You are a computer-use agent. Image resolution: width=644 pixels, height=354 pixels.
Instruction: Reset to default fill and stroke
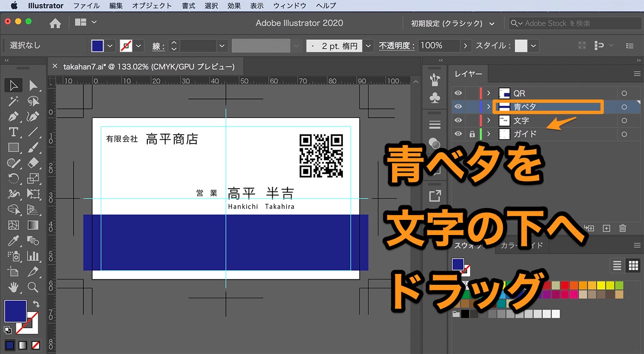(8, 330)
